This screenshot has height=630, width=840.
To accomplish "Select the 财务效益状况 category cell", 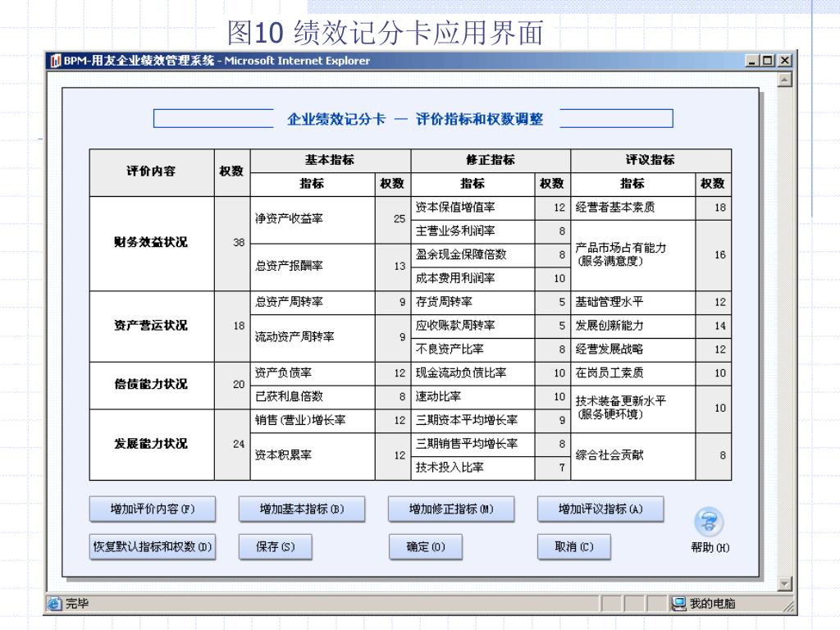I will pos(152,243).
